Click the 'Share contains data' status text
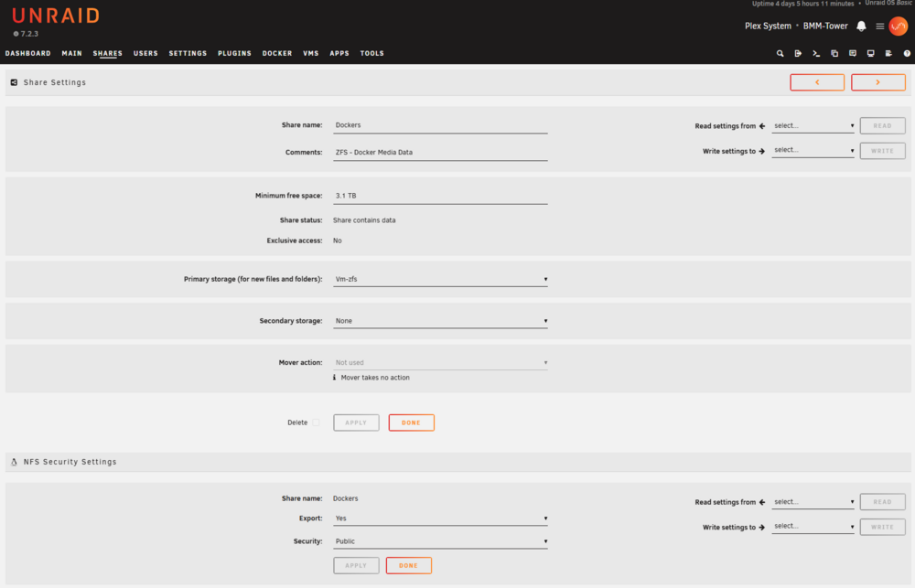The height and width of the screenshot is (588, 915). (364, 220)
